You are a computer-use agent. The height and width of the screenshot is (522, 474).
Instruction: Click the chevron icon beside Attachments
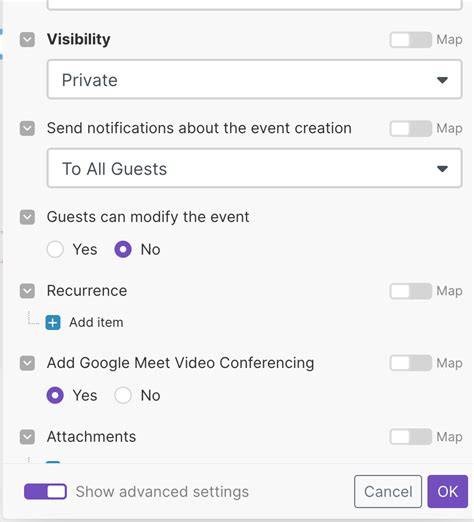(x=27, y=437)
